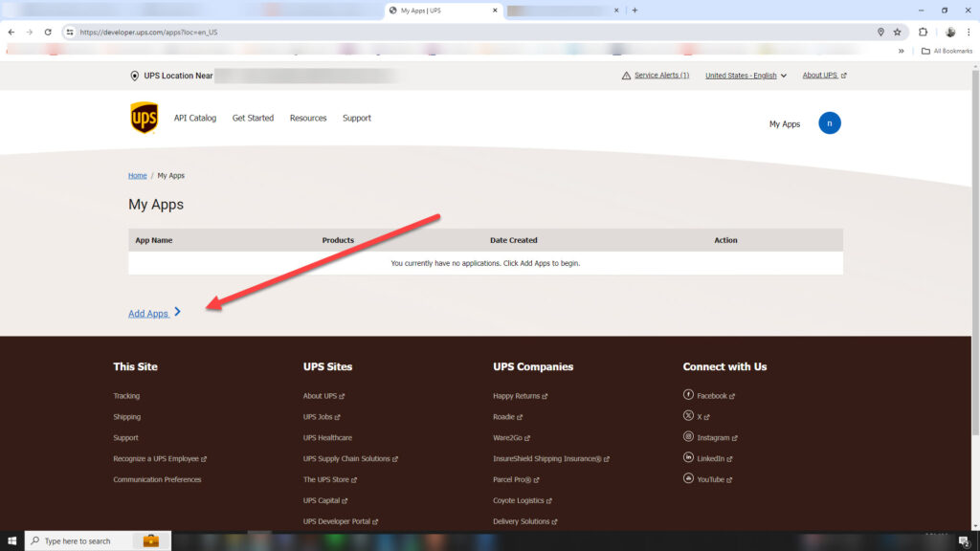Open Communication Preferences link
Image resolution: width=980 pixels, height=551 pixels.
click(x=157, y=480)
